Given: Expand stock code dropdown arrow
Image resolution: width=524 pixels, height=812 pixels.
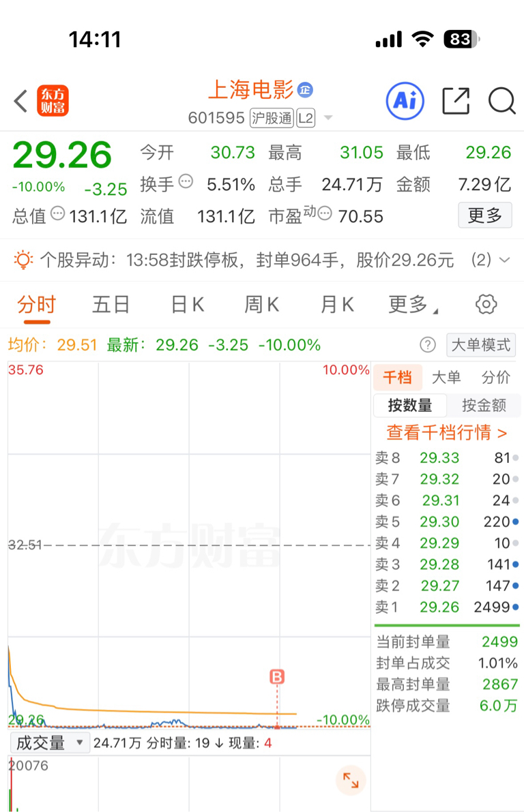Looking at the screenshot, I should coord(328,118).
